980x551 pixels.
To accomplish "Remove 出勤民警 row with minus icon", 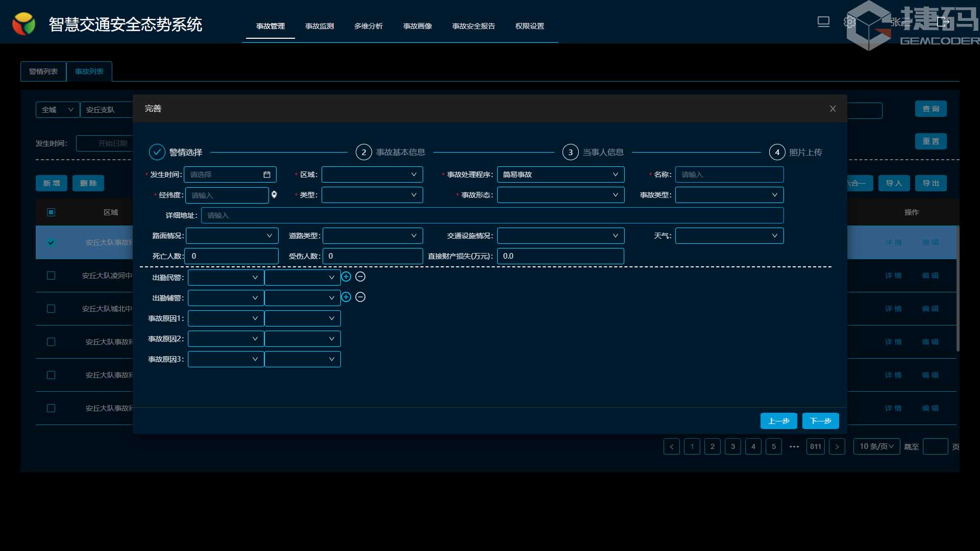I will (x=360, y=277).
